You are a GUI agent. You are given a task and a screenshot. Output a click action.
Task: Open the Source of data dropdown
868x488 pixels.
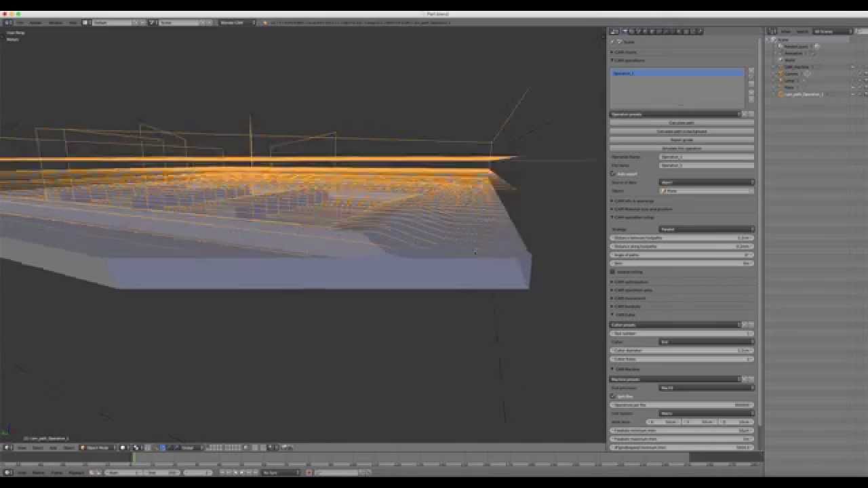point(706,182)
